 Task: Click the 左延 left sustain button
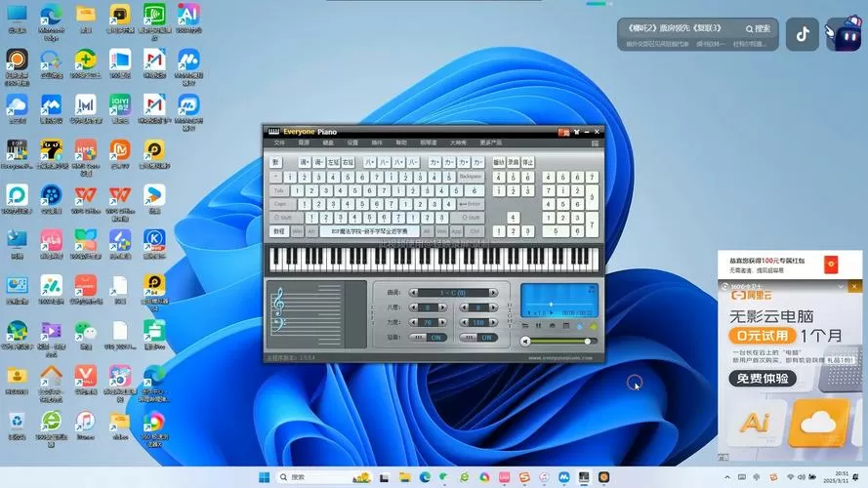coord(333,162)
